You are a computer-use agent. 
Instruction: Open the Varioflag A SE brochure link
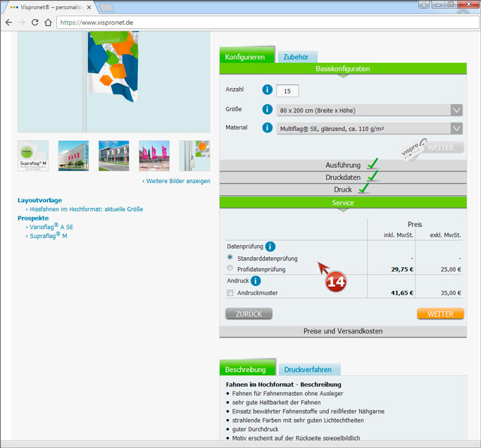(50, 227)
